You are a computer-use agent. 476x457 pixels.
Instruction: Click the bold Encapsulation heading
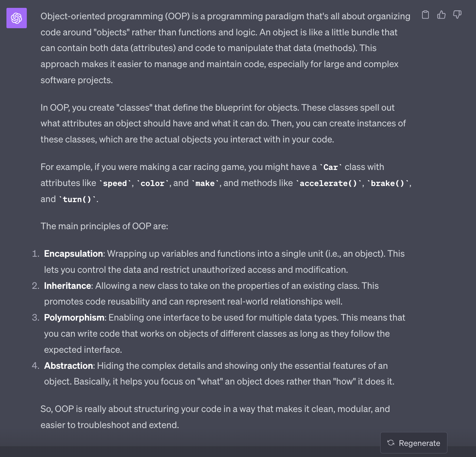pos(73,253)
